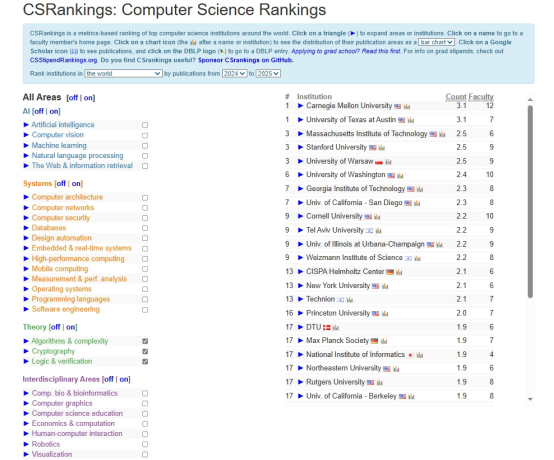Show chart for Massachusetts Institute of Technology
This screenshot has height=460, width=554.
tap(442, 134)
